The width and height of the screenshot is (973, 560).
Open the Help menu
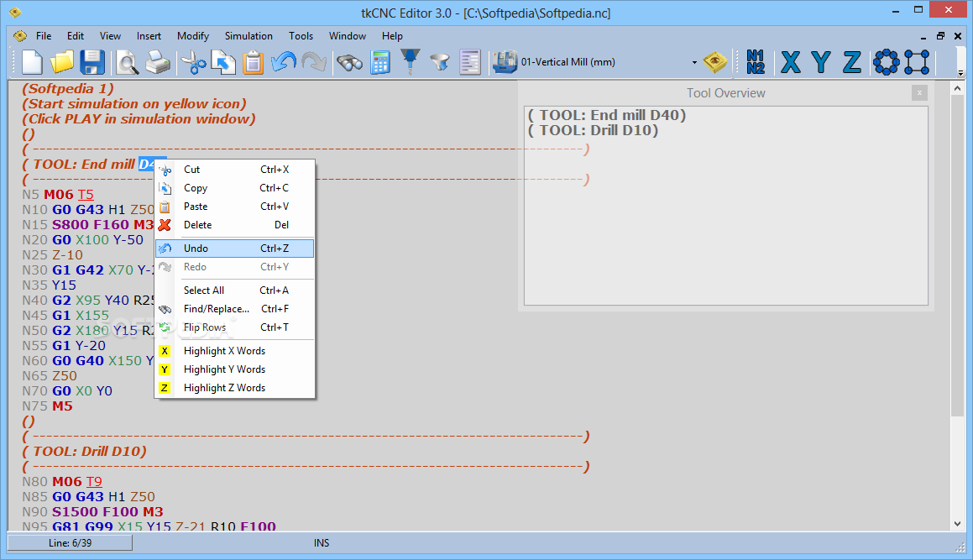392,36
